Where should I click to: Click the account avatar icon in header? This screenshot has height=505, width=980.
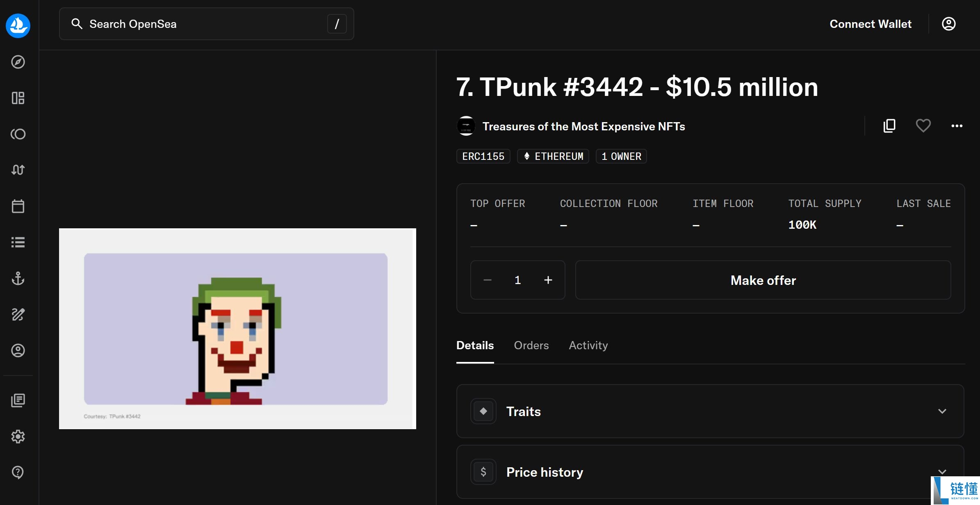[948, 24]
